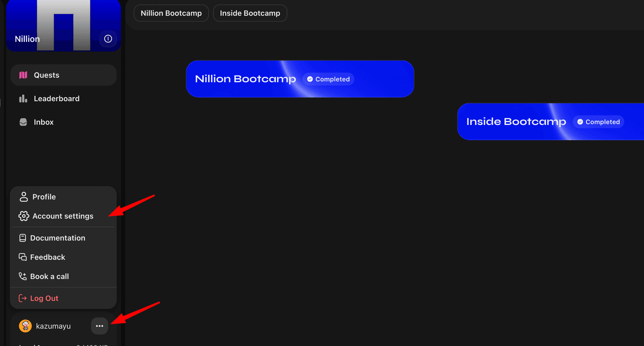
Task: Click the Inbox tray icon
Action: [x=23, y=122]
